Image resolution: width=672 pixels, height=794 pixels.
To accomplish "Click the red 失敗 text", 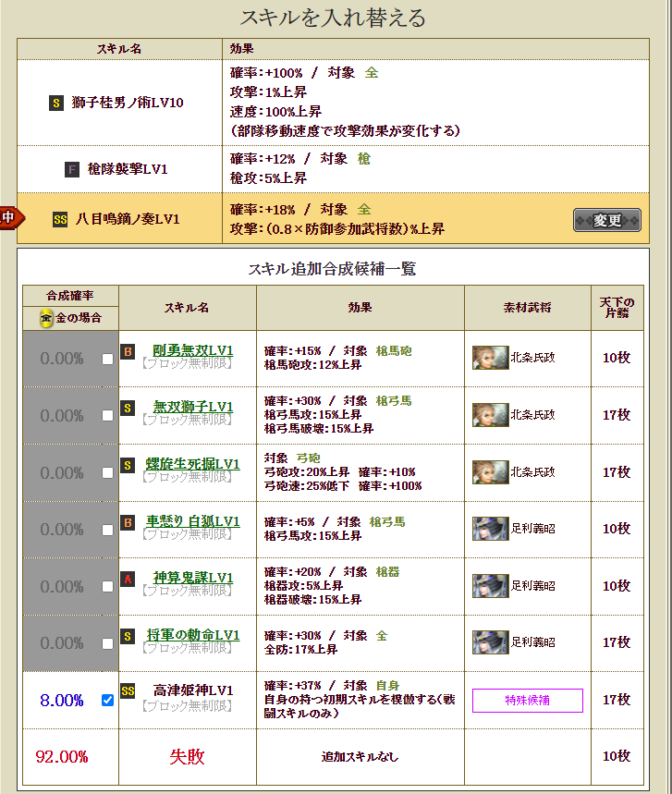I will pos(187,756).
